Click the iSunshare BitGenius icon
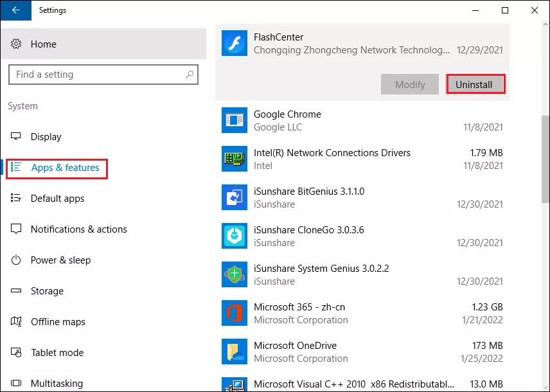The image size is (550, 392). (235, 197)
